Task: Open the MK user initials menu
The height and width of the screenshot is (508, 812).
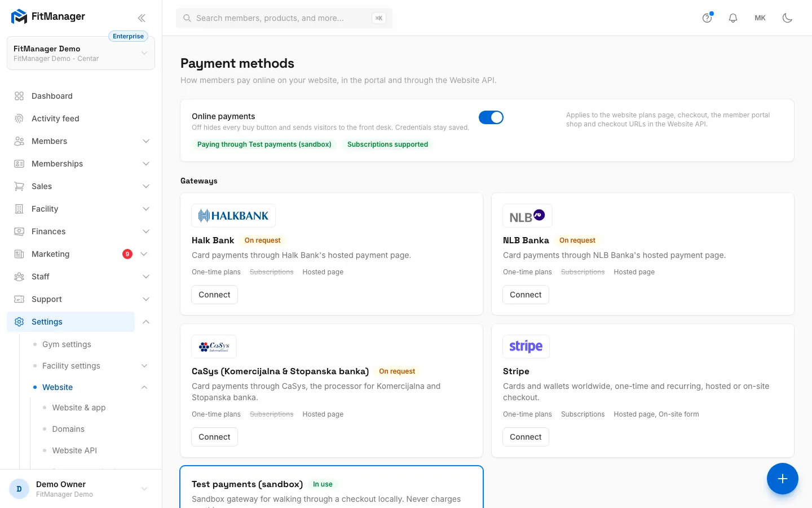Action: [760, 18]
